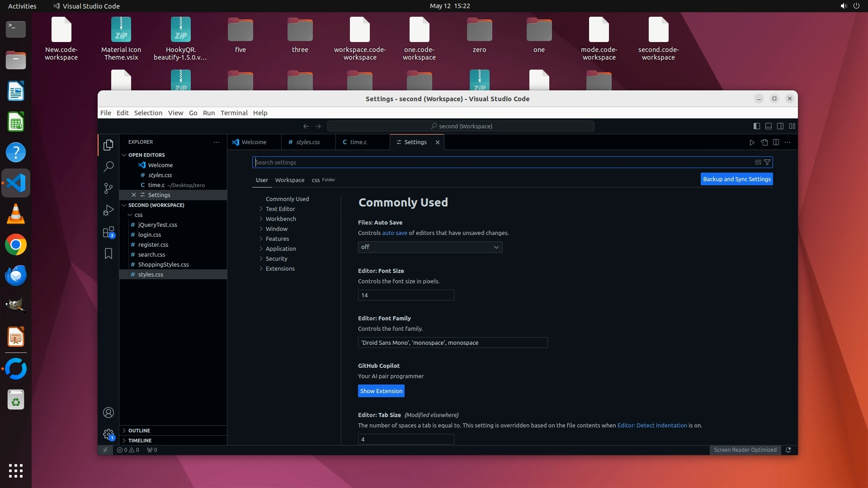Switch to the Workspace settings tab
This screenshot has height=488, width=868.
[289, 180]
